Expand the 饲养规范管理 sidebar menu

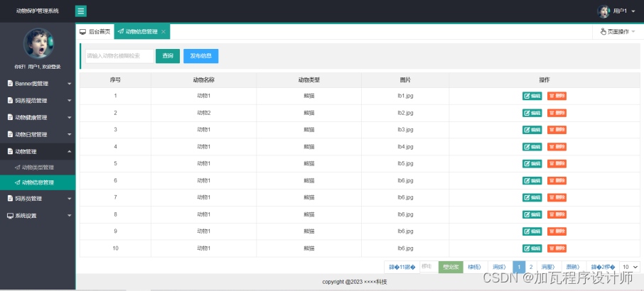38,100
